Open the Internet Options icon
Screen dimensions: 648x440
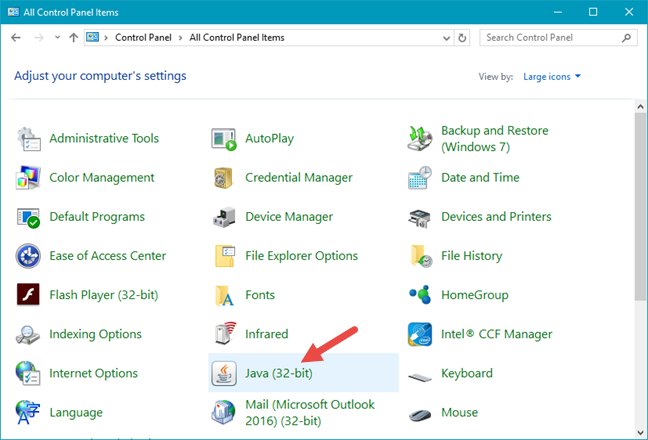29,373
